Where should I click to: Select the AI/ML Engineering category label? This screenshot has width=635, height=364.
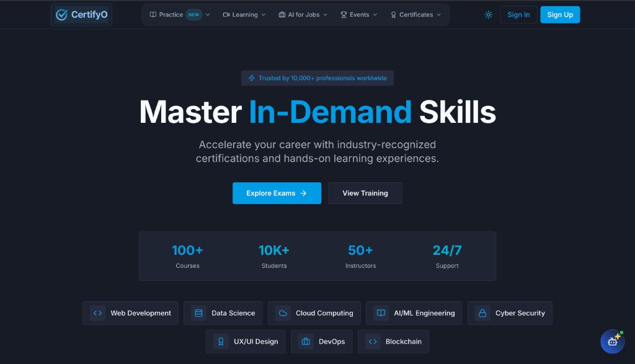[x=424, y=313]
